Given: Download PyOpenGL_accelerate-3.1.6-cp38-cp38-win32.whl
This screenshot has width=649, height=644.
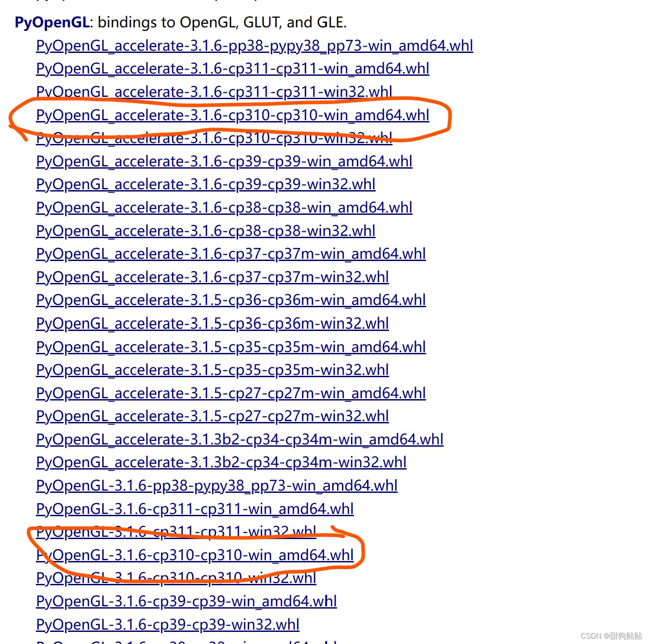Looking at the screenshot, I should coord(206,231).
